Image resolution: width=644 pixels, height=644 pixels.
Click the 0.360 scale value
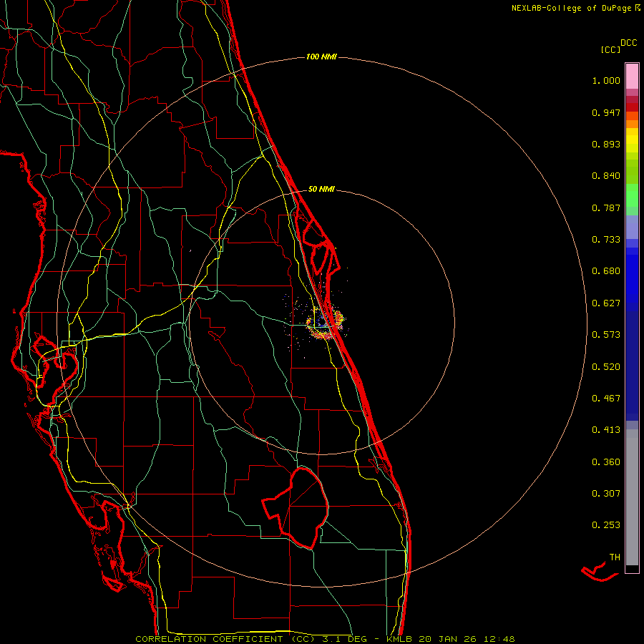click(606, 462)
